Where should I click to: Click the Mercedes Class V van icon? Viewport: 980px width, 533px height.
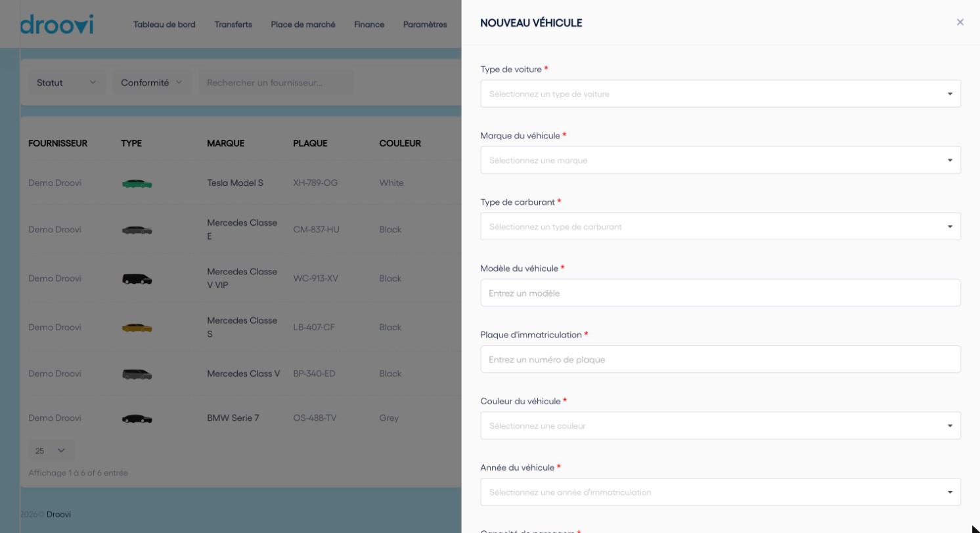coord(137,375)
